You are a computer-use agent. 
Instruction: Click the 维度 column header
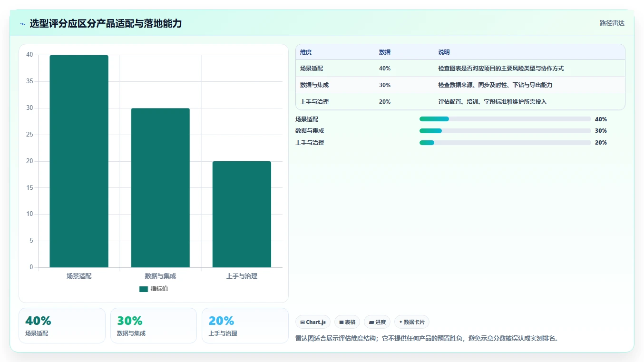tap(306, 52)
